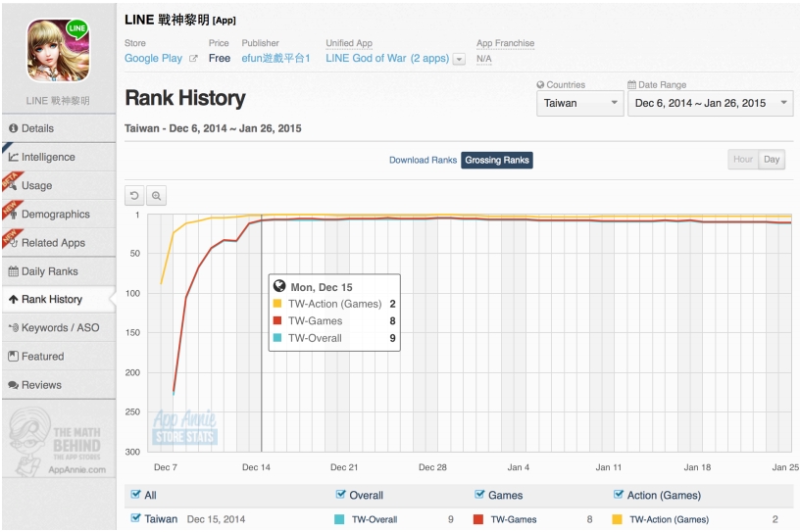Image resolution: width=800 pixels, height=532 pixels.
Task: Click the calendar icon next to Date Range
Action: (631, 84)
